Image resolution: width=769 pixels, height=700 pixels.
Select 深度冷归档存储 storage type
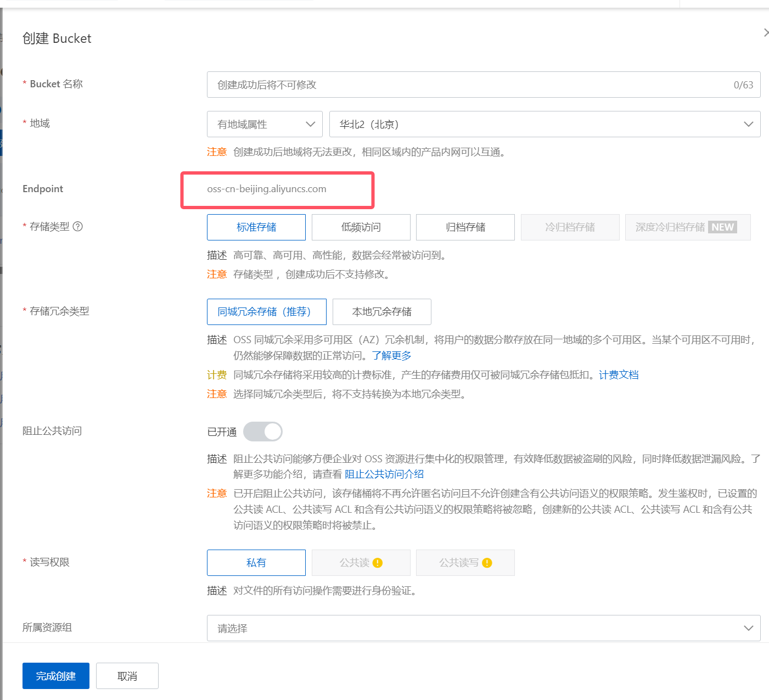(x=688, y=227)
